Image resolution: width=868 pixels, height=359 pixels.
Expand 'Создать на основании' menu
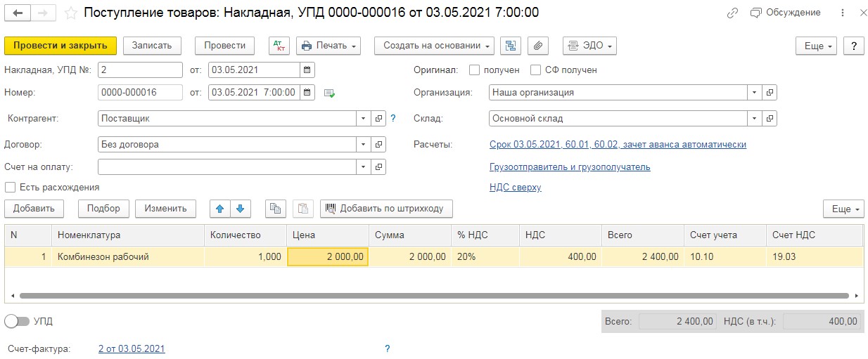tap(434, 46)
